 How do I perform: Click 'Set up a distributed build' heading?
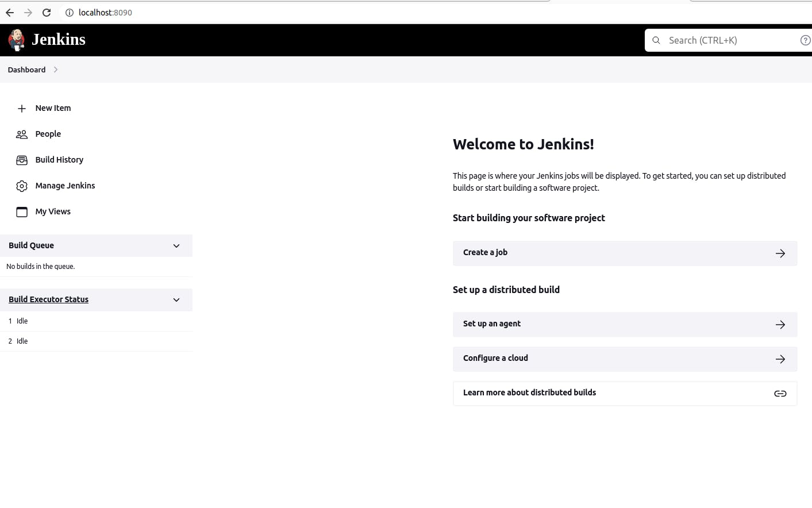[506, 290]
